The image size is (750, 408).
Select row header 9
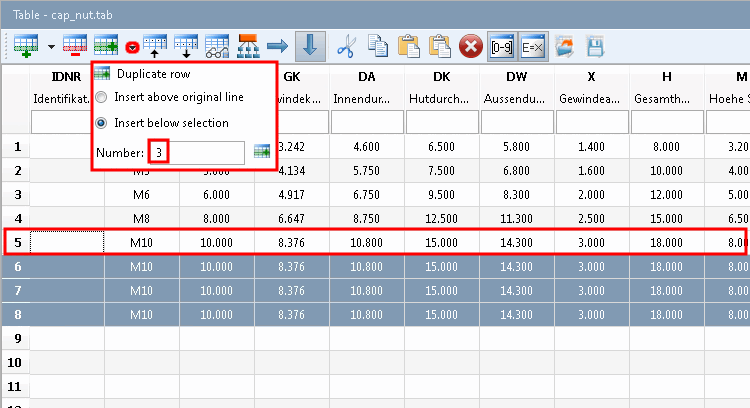point(16,339)
